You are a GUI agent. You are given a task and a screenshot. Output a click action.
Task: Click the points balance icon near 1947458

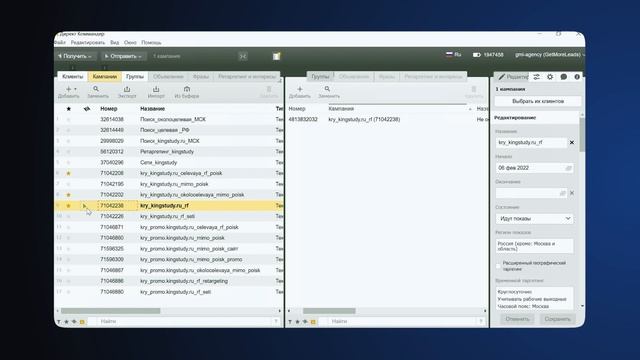coord(476,55)
